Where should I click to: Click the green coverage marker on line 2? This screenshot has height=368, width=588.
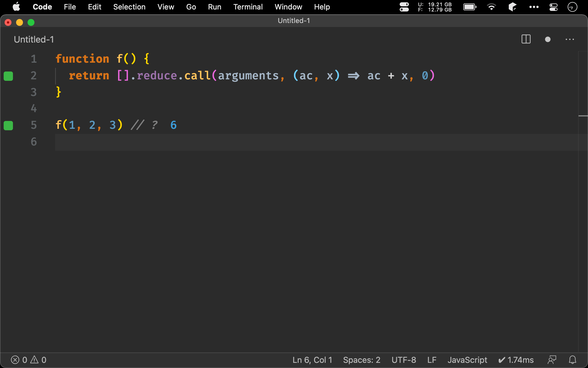click(x=8, y=76)
